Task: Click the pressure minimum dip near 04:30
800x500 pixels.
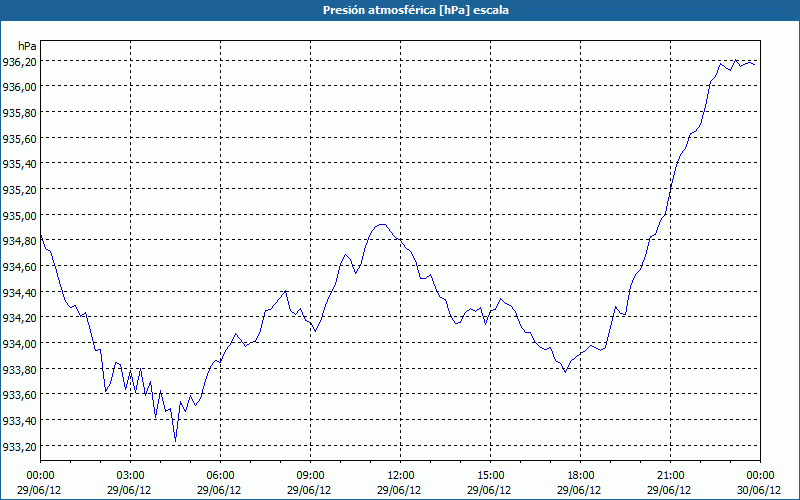Action: click(176, 441)
